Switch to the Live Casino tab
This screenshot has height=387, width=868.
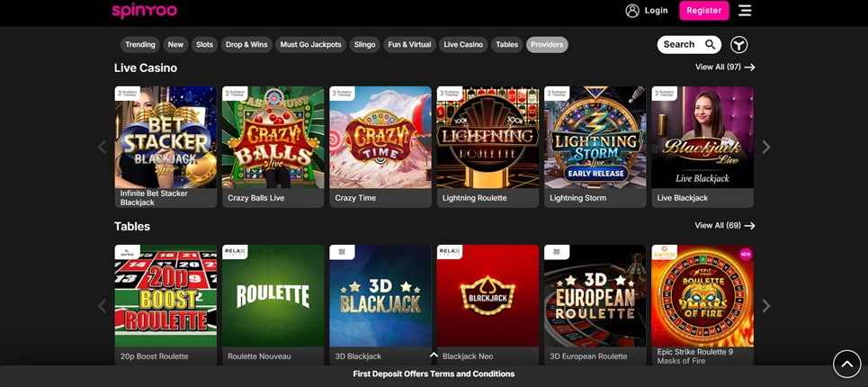coord(463,44)
